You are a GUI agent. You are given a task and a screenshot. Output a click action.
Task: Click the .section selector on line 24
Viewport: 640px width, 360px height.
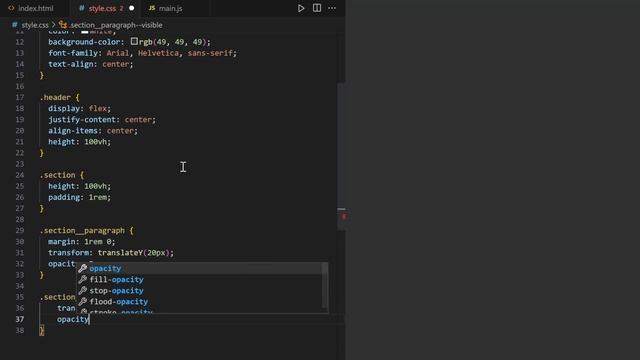point(58,175)
